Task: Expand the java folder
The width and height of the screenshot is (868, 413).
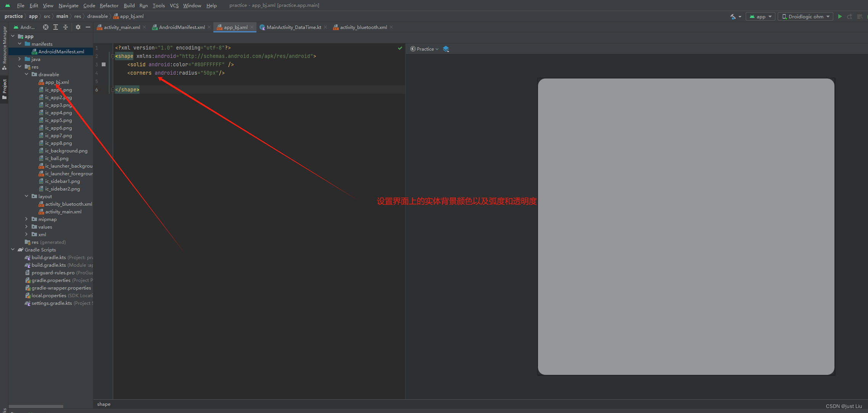Action: (x=20, y=59)
